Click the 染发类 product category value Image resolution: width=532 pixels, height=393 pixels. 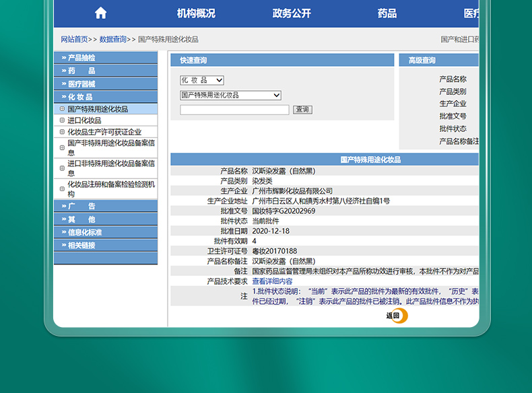pyautogui.click(x=262, y=181)
